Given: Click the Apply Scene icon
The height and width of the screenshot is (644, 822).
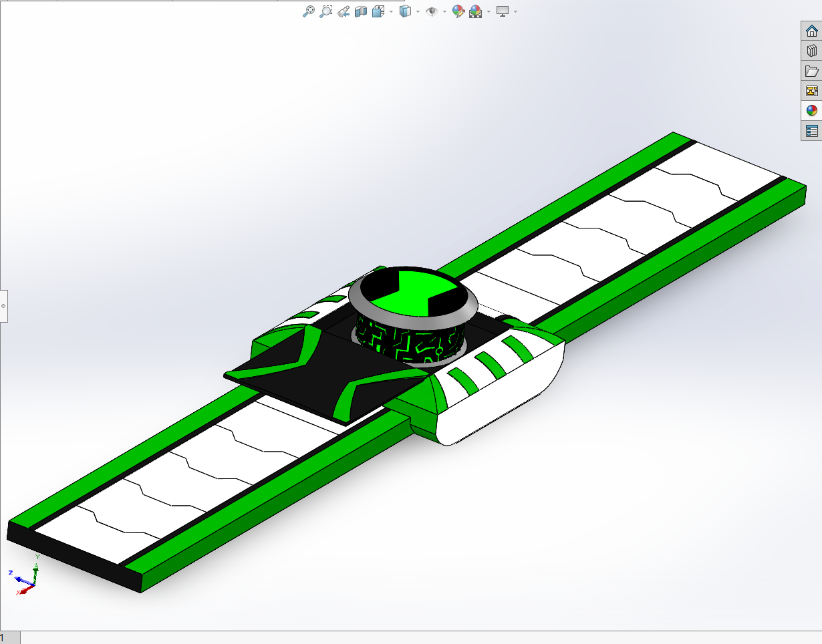Looking at the screenshot, I should click(x=476, y=11).
